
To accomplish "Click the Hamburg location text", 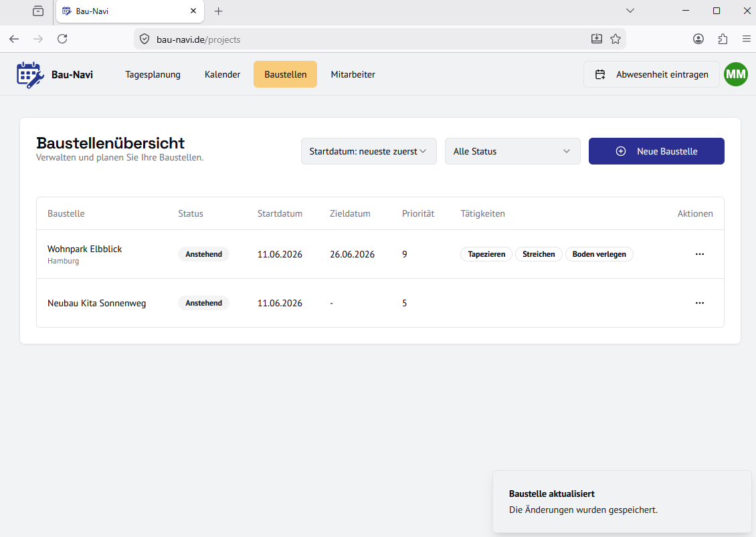I will 63,261.
